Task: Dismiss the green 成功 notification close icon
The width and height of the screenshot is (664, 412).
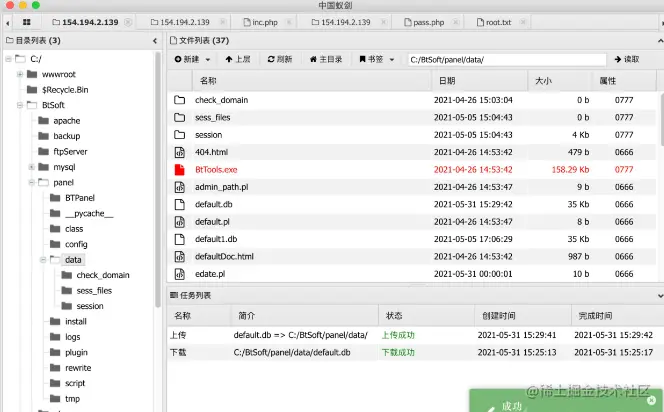Action: pyautogui.click(x=652, y=400)
